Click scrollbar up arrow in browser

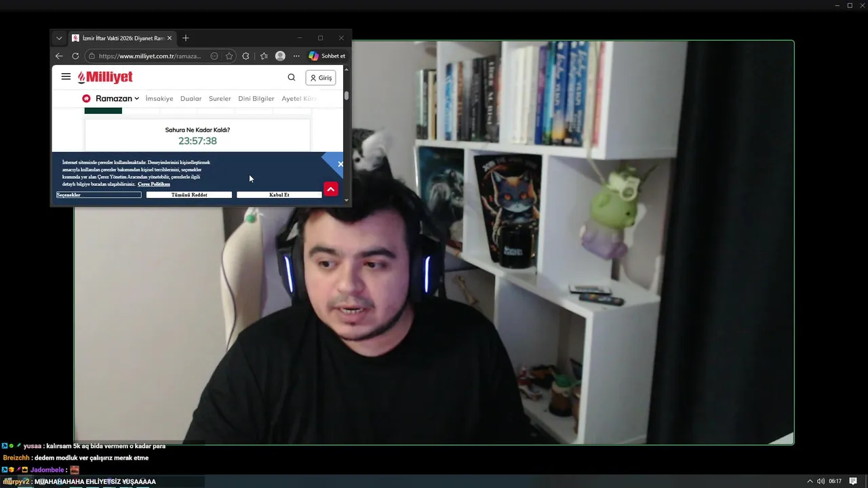click(347, 69)
